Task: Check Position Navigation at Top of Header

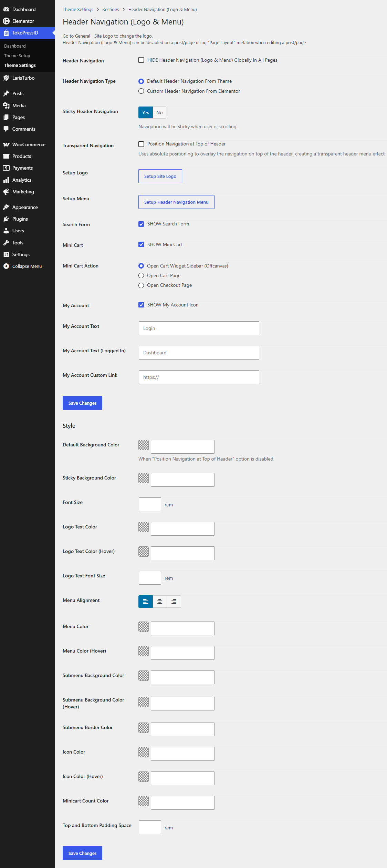Action: [x=141, y=144]
